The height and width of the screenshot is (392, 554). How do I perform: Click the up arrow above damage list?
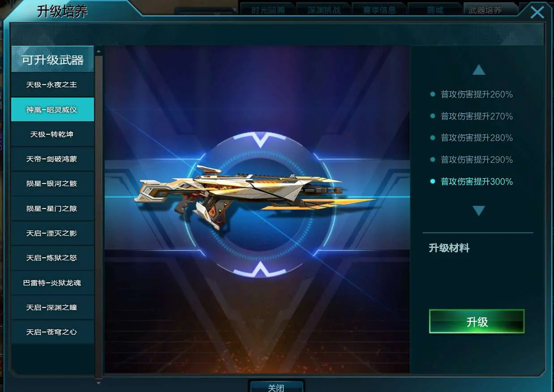click(x=479, y=70)
